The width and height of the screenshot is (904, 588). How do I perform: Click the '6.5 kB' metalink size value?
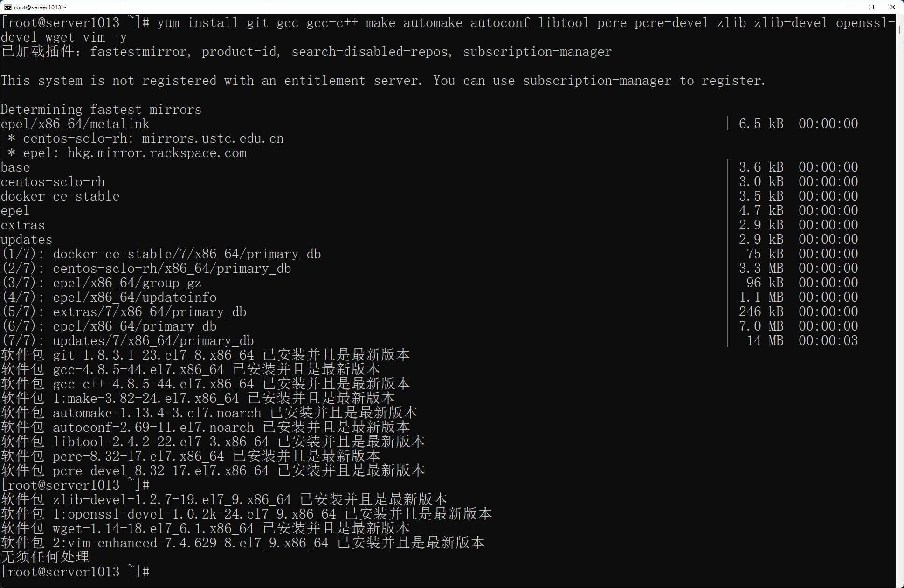(761, 124)
